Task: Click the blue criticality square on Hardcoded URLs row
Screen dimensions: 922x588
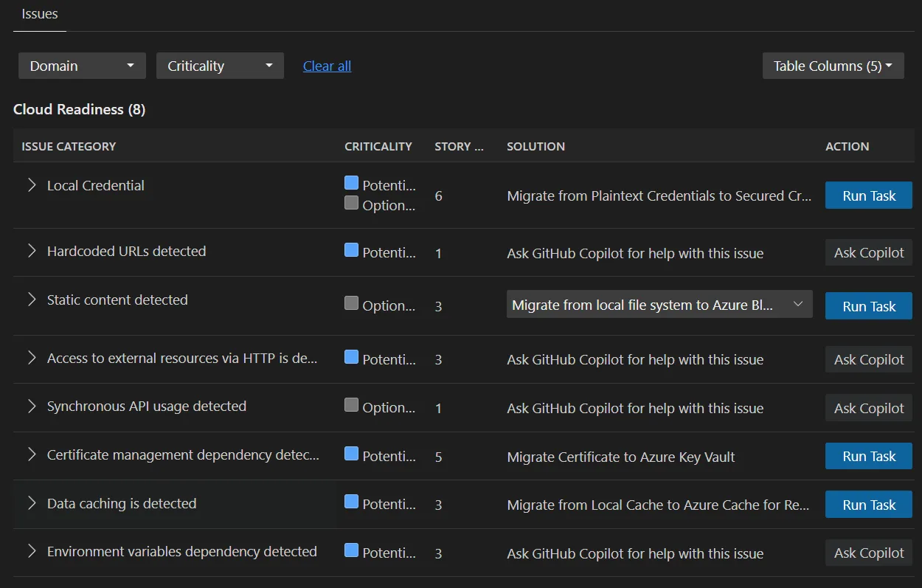Action: click(352, 249)
